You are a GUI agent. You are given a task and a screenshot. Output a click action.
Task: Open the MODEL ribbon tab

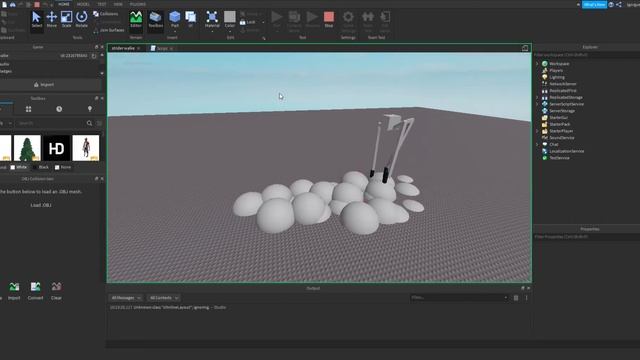coord(83,4)
